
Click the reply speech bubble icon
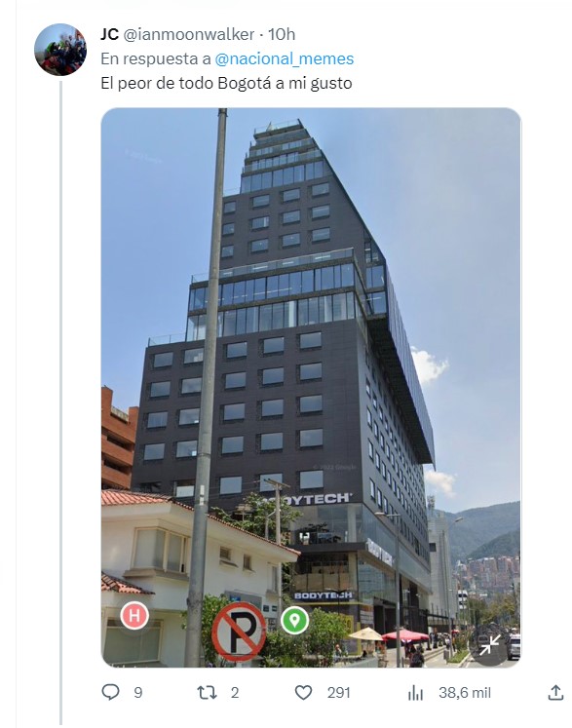tap(110, 692)
